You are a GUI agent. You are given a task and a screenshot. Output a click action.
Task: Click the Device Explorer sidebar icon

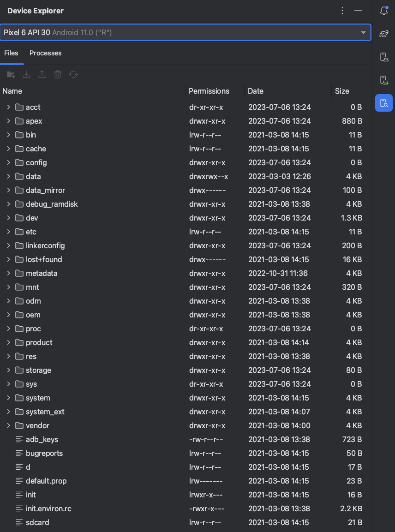pos(383,103)
